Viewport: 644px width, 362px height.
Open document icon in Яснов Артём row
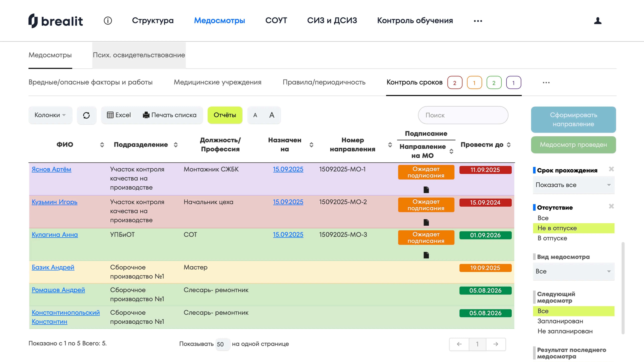[x=426, y=190]
